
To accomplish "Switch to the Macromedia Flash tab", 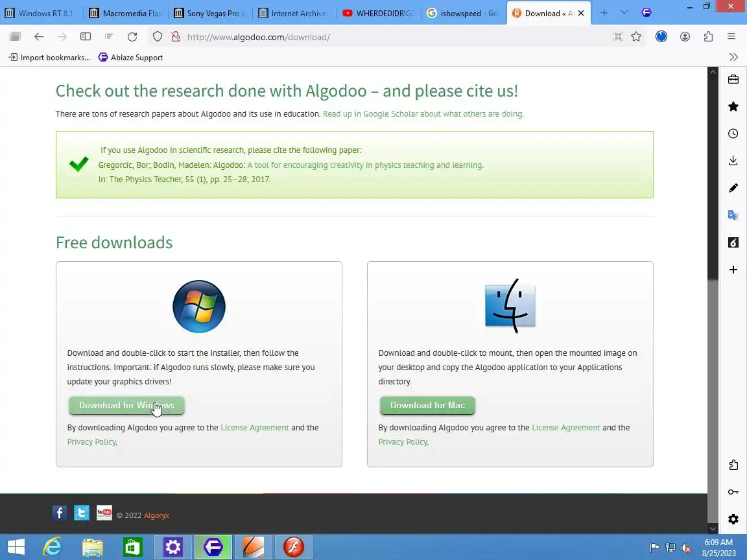I will click(x=126, y=14).
